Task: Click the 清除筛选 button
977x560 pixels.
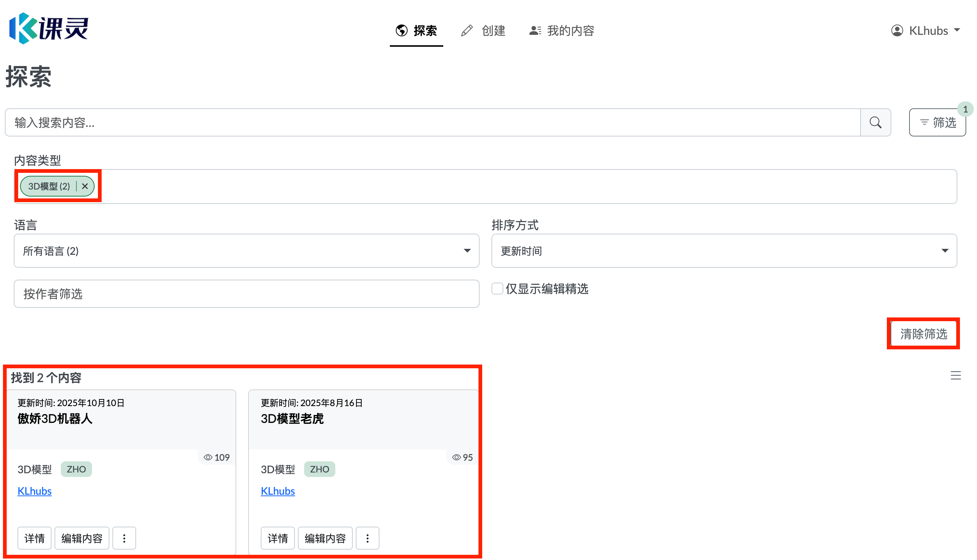Action: (x=923, y=334)
